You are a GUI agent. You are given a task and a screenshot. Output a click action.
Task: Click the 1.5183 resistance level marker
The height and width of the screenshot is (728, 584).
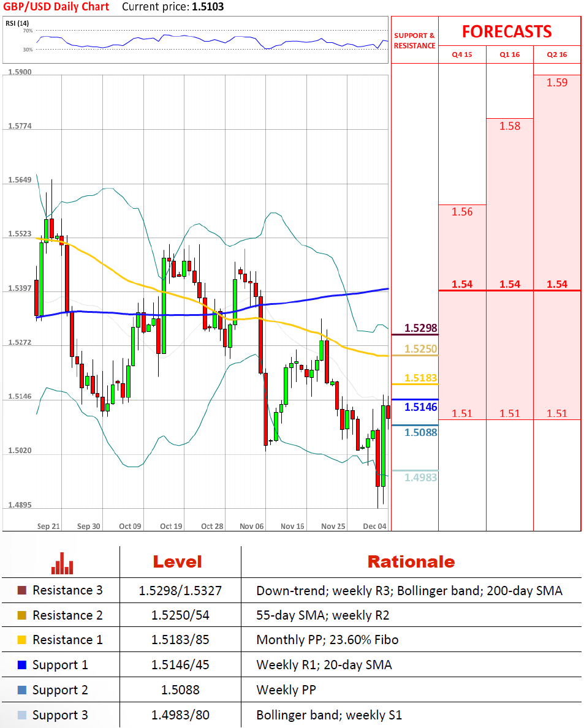(421, 378)
